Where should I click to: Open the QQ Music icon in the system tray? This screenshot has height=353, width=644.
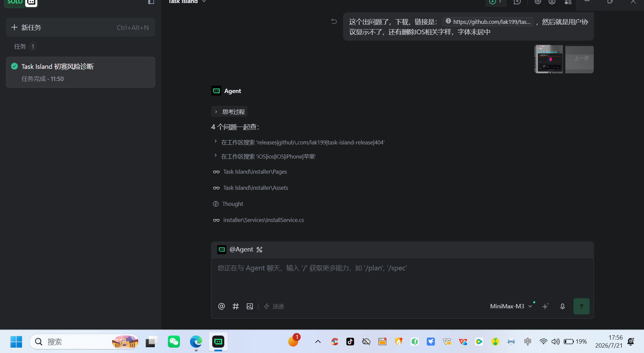(495, 342)
